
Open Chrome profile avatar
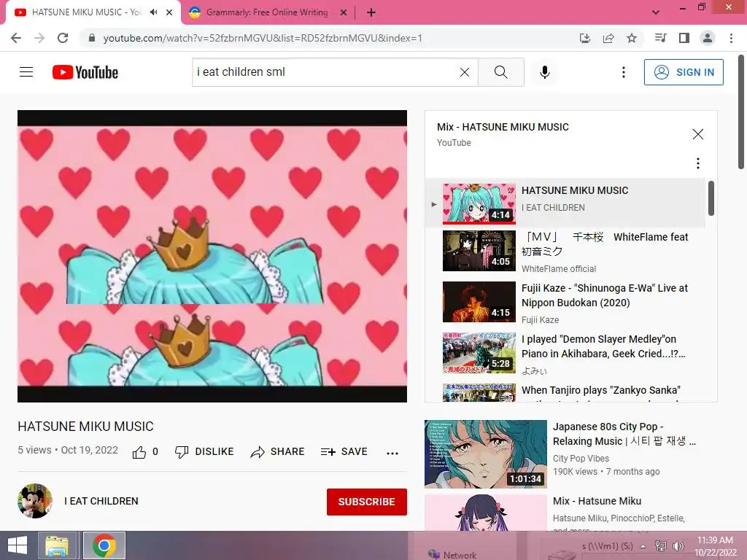tap(708, 38)
